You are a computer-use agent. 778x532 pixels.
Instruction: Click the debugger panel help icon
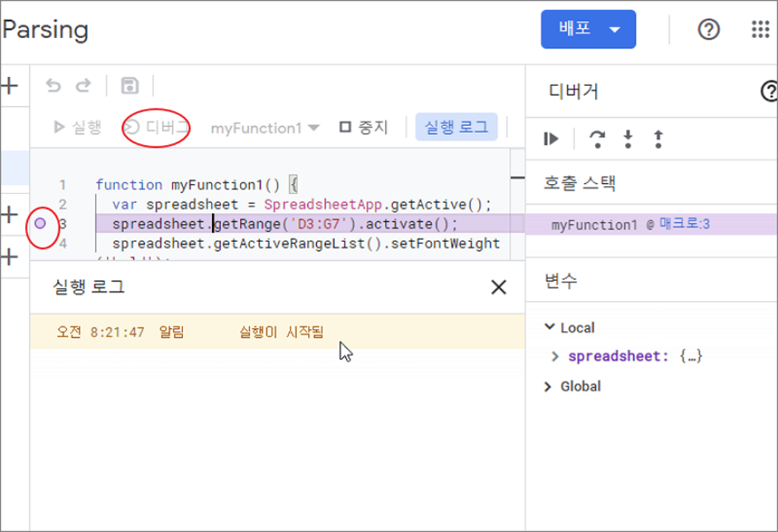pyautogui.click(x=769, y=92)
